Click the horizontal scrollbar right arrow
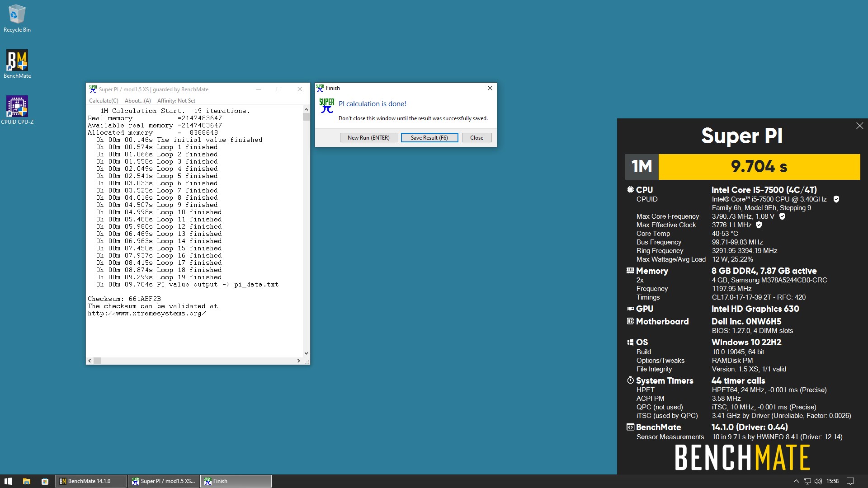Screen dimensions: 868x488 pyautogui.click(x=298, y=361)
